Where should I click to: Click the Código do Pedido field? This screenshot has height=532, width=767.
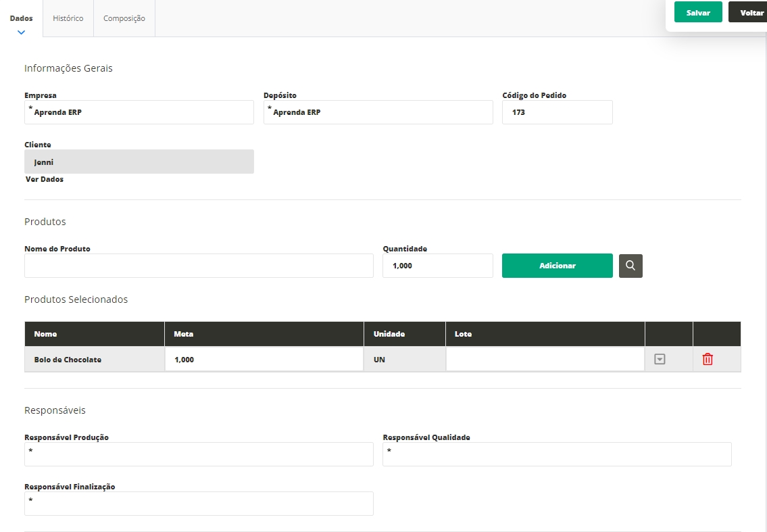coord(557,112)
